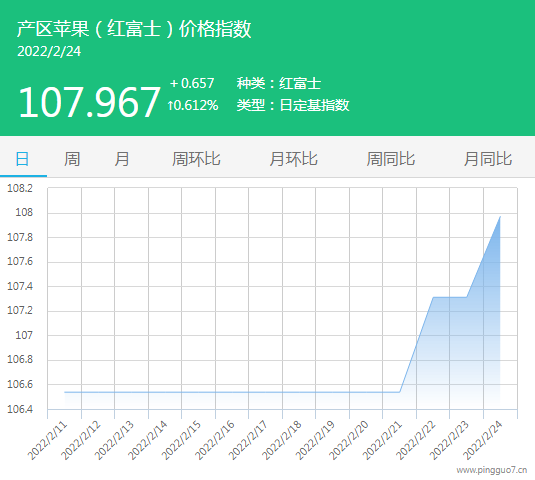Click the 2022/2/18 x-axis date label
Image resolution: width=535 pixels, height=480 pixels.
tap(282, 440)
